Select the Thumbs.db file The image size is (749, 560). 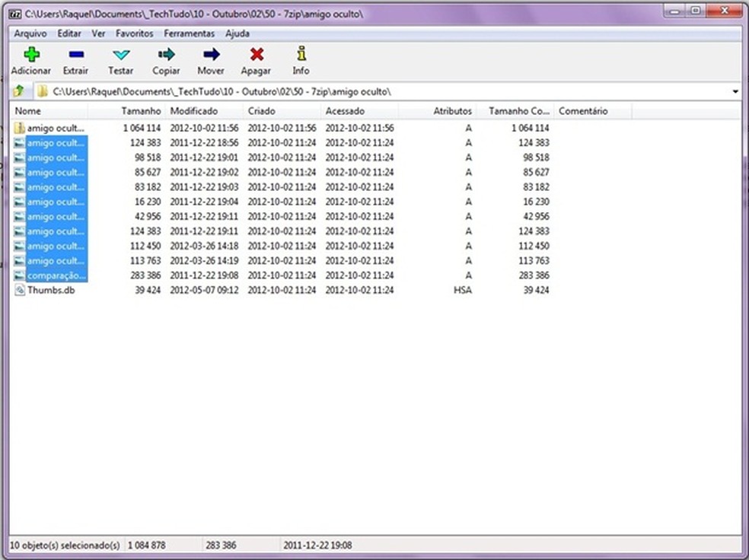(50, 290)
